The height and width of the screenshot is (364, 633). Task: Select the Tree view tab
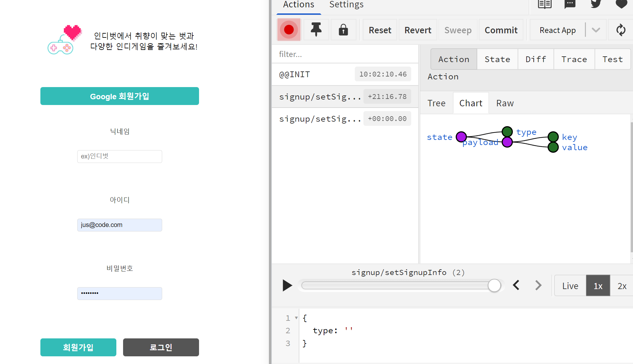pyautogui.click(x=436, y=103)
